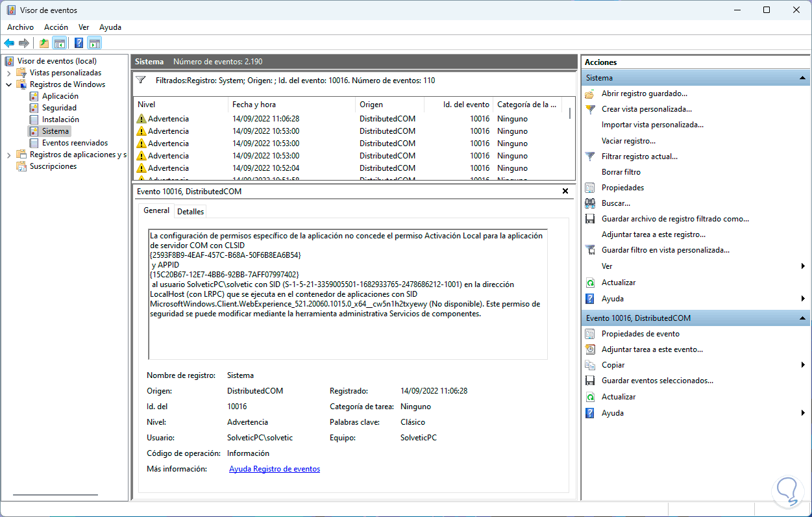Click the save icon for Guardar eventos seleccionados
Viewport: 812px width, 517px height.
pos(589,381)
